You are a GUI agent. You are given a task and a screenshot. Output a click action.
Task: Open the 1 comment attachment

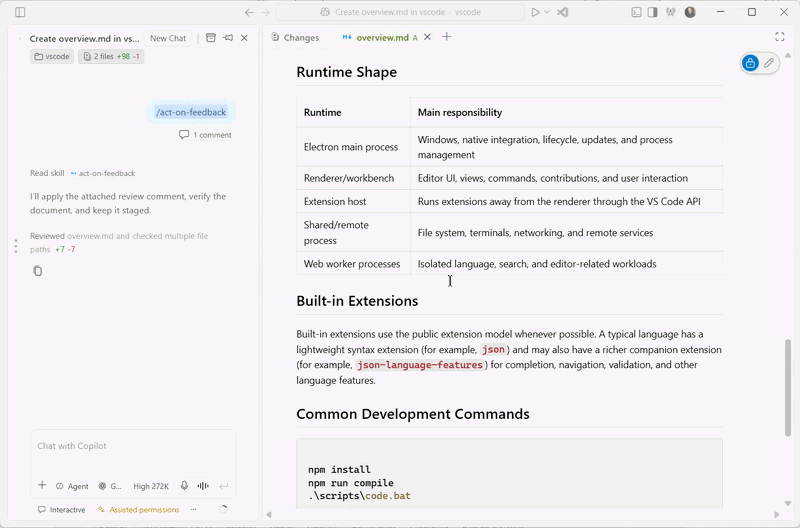[x=205, y=135]
